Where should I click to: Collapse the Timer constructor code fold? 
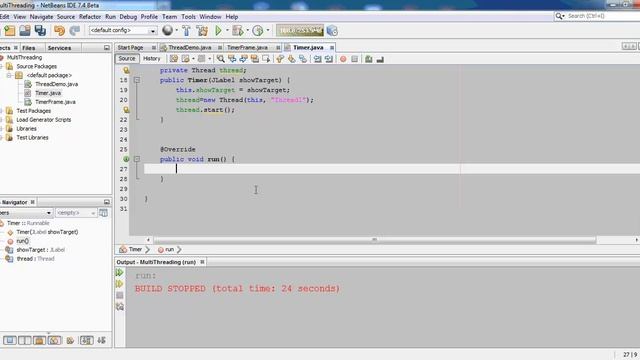(137, 80)
